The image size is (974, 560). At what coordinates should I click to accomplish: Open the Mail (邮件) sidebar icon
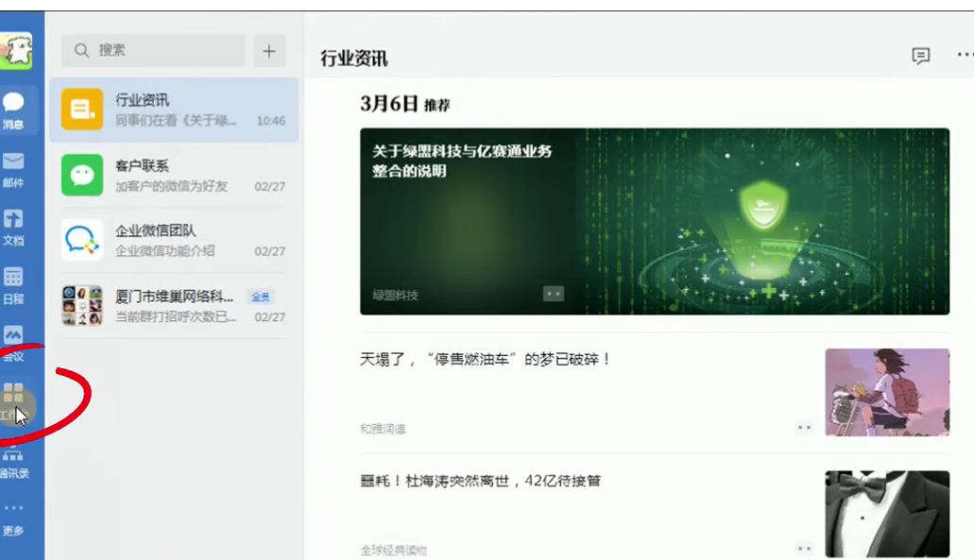pos(14,167)
